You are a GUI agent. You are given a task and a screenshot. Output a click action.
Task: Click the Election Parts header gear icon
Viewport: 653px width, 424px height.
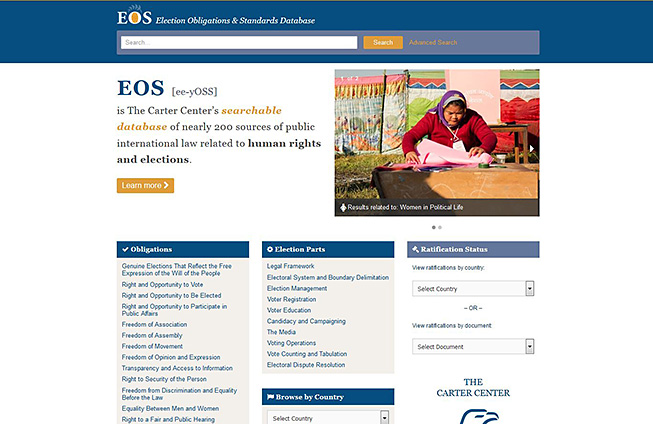click(x=270, y=249)
